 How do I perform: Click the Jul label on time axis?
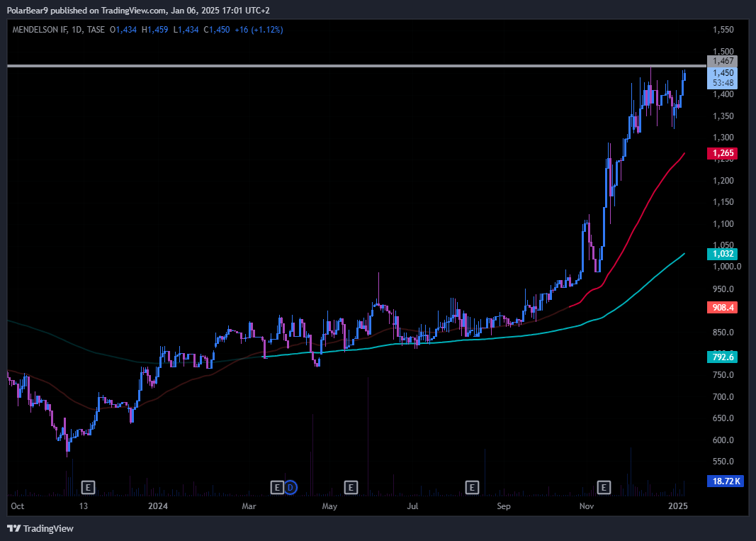point(412,506)
